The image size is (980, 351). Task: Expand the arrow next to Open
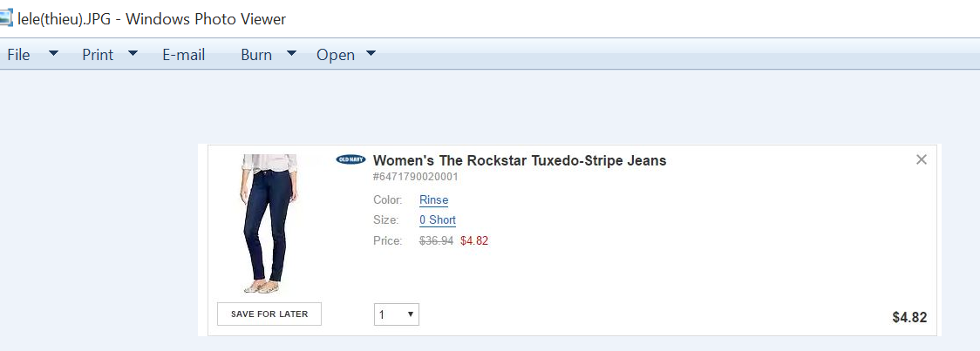[x=371, y=54]
